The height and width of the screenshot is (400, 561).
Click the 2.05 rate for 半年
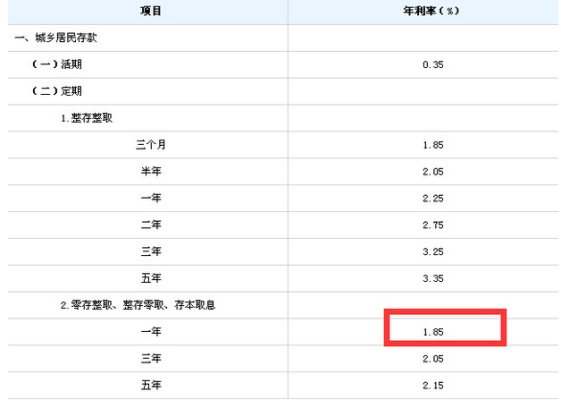[433, 172]
